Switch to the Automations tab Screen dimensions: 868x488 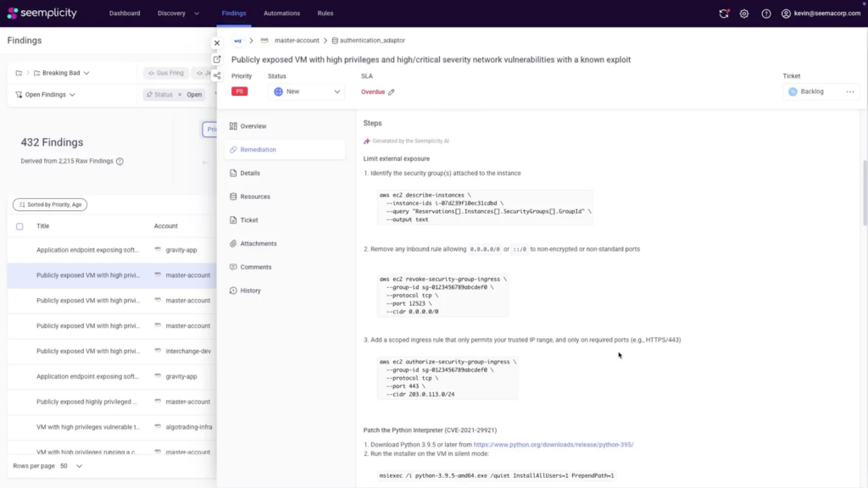click(281, 14)
